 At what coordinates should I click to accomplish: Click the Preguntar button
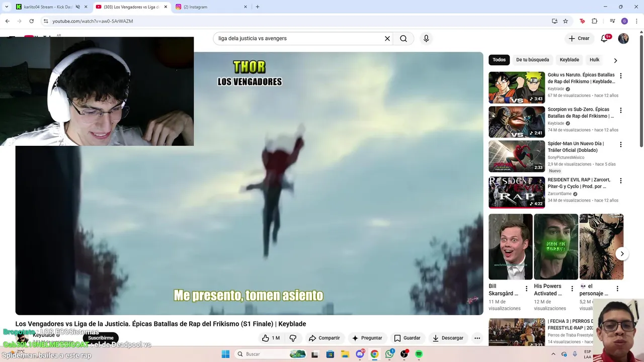(x=367, y=338)
